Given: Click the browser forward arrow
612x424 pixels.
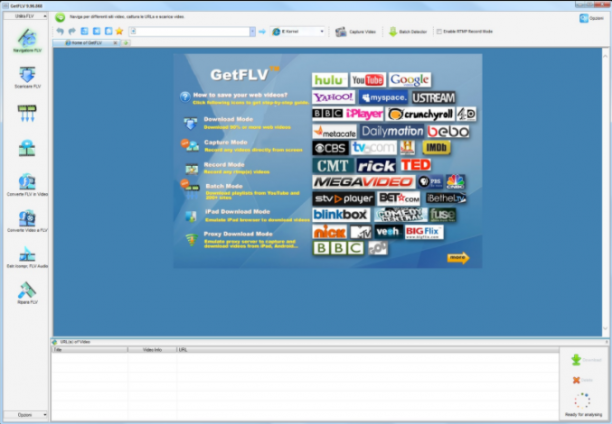Looking at the screenshot, I should coord(72,31).
